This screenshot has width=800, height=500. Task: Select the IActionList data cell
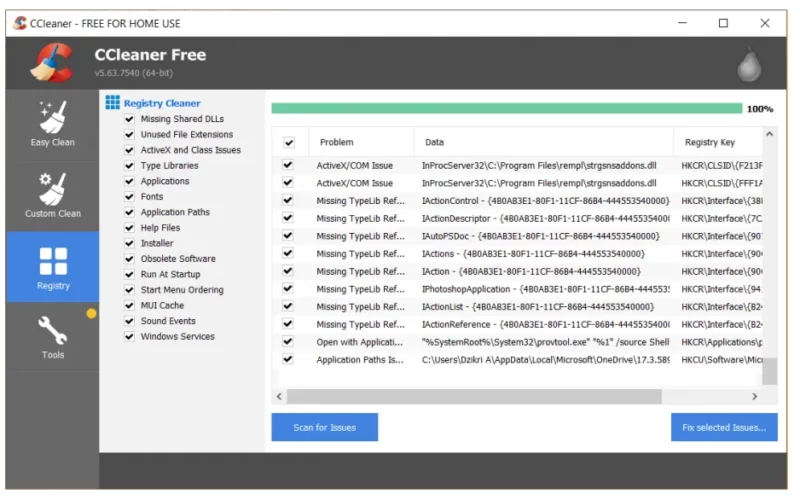click(538, 307)
